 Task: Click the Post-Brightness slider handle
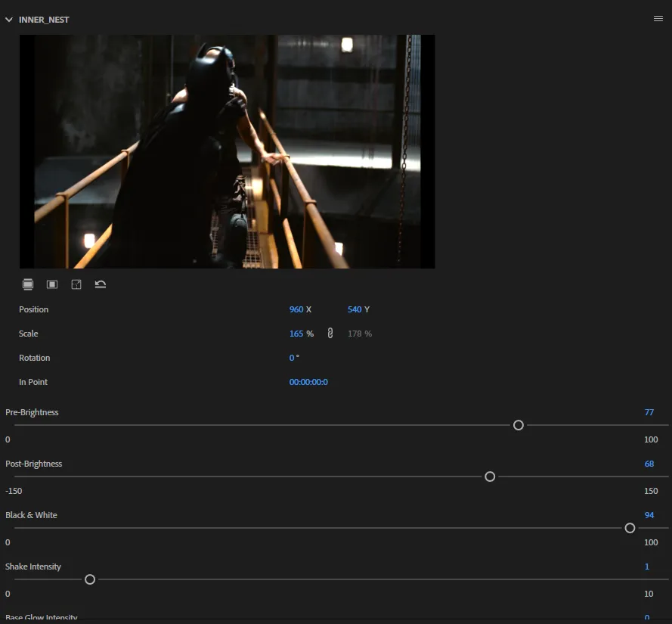490,477
